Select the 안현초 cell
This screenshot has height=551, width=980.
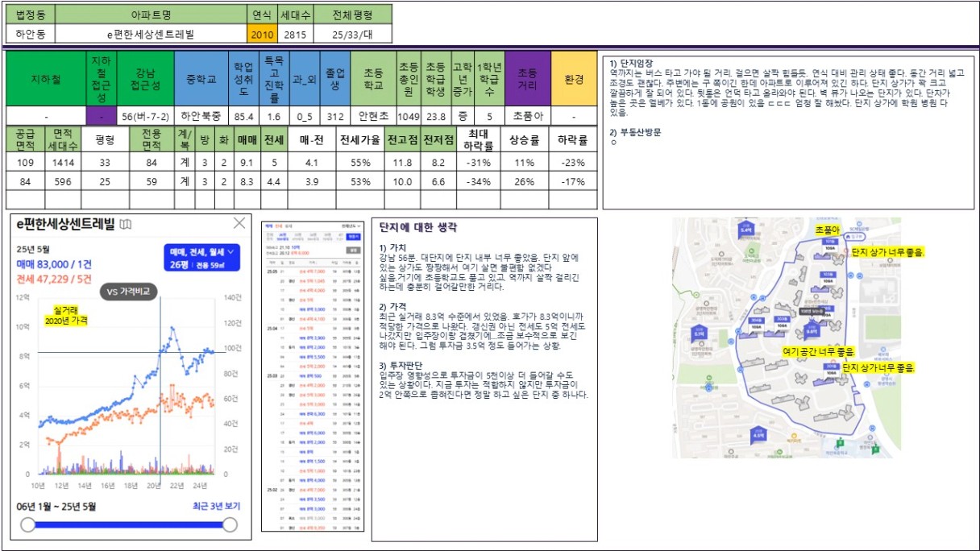coord(373,117)
